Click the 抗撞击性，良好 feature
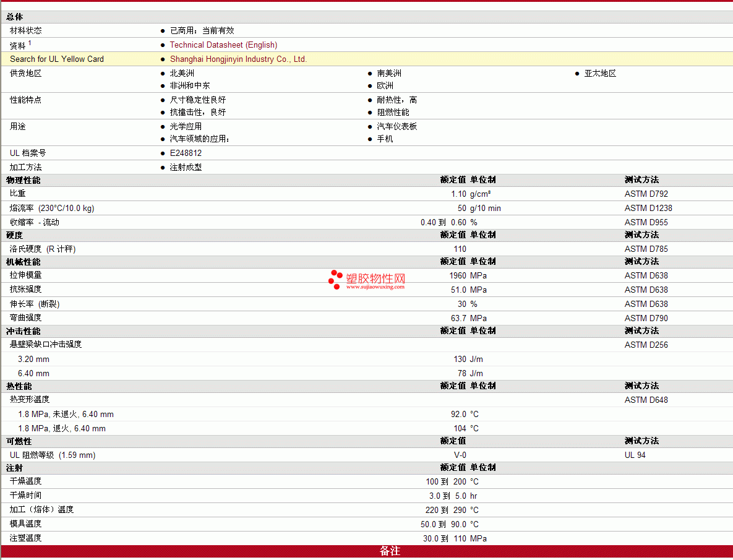The height and width of the screenshot is (560, 733). pyautogui.click(x=198, y=112)
